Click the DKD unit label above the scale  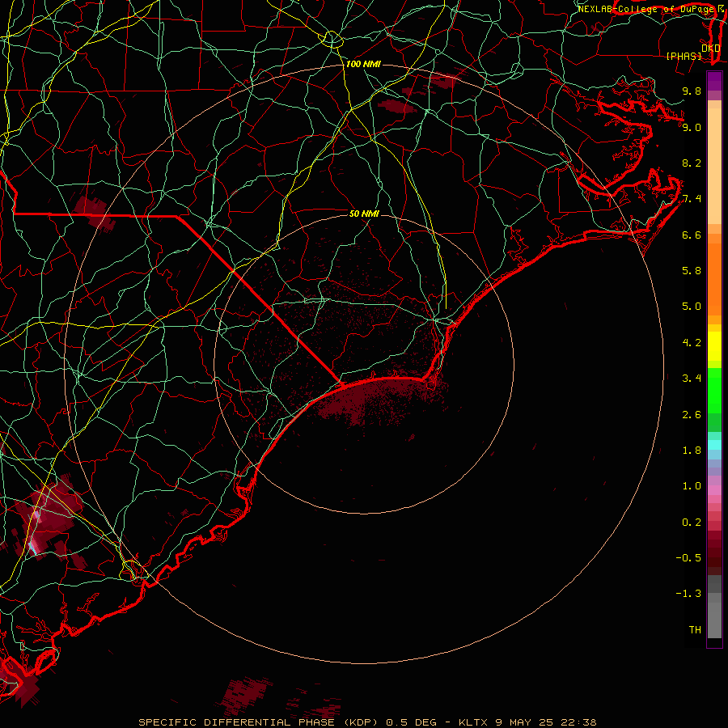coord(710,48)
